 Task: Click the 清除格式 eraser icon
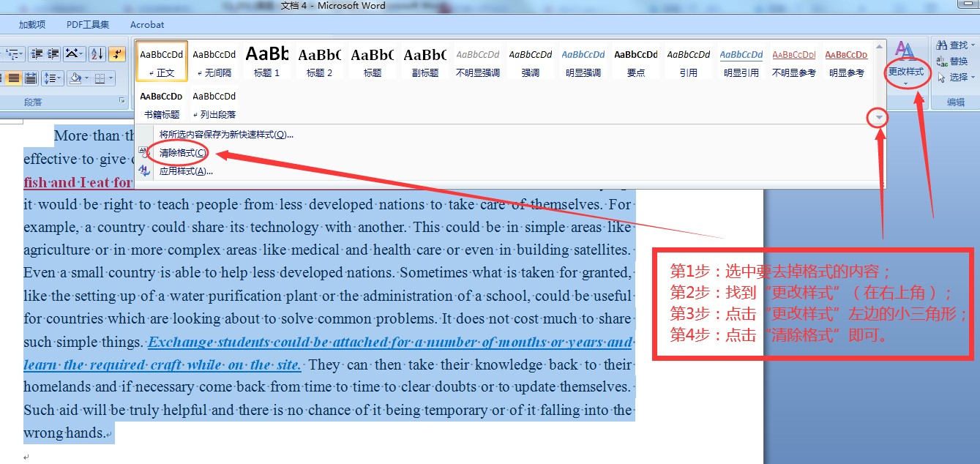coord(144,152)
